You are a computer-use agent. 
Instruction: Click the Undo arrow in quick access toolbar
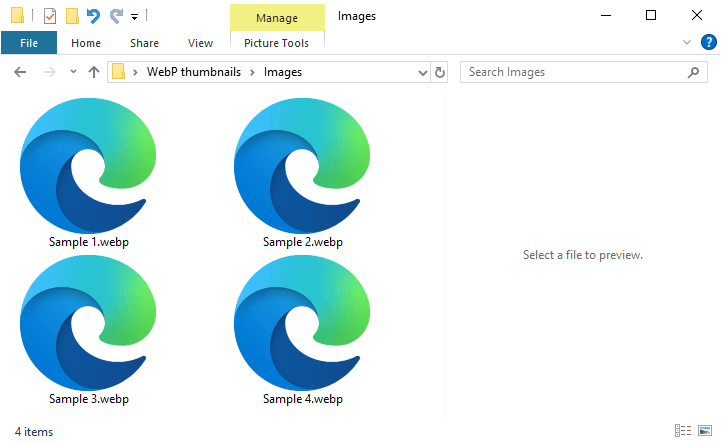[93, 16]
